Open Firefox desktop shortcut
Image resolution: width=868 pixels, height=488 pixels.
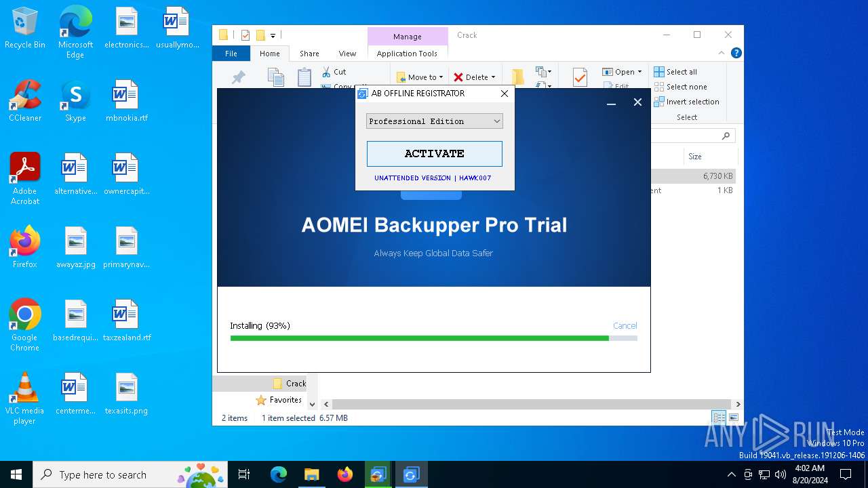pyautogui.click(x=25, y=247)
